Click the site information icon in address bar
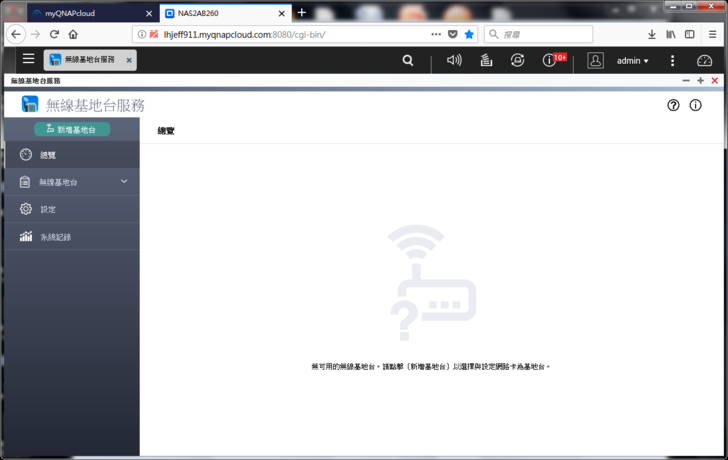 coord(142,34)
